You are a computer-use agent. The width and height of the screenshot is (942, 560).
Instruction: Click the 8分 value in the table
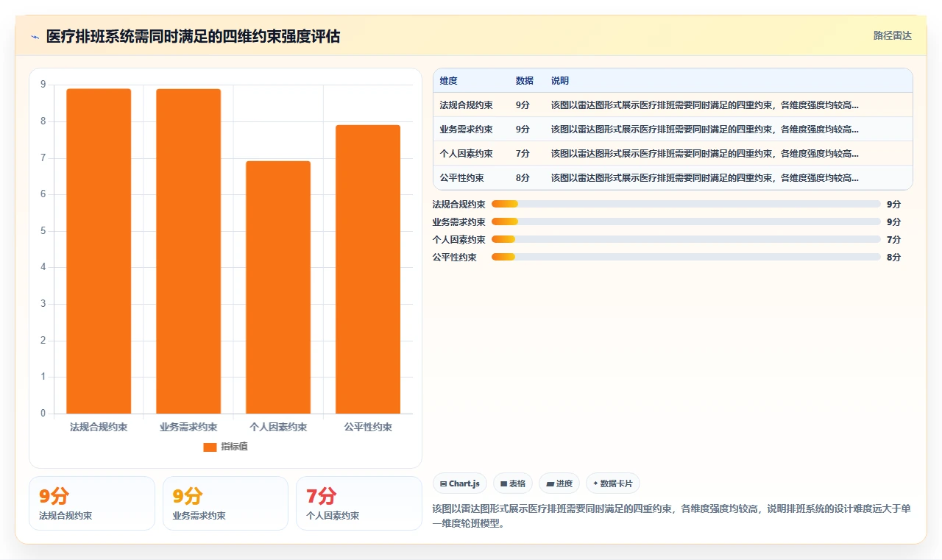click(x=523, y=178)
